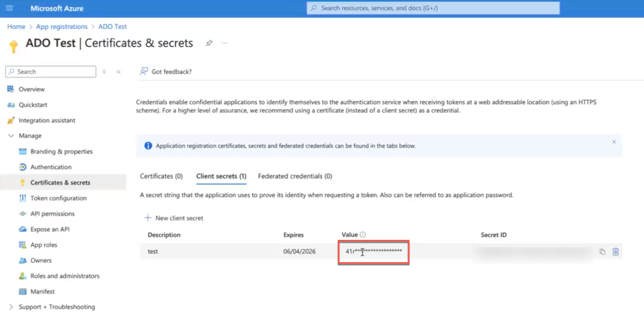Viewport: 644px width, 326px height.
Task: Click the Secret ID column header
Action: (x=494, y=235)
